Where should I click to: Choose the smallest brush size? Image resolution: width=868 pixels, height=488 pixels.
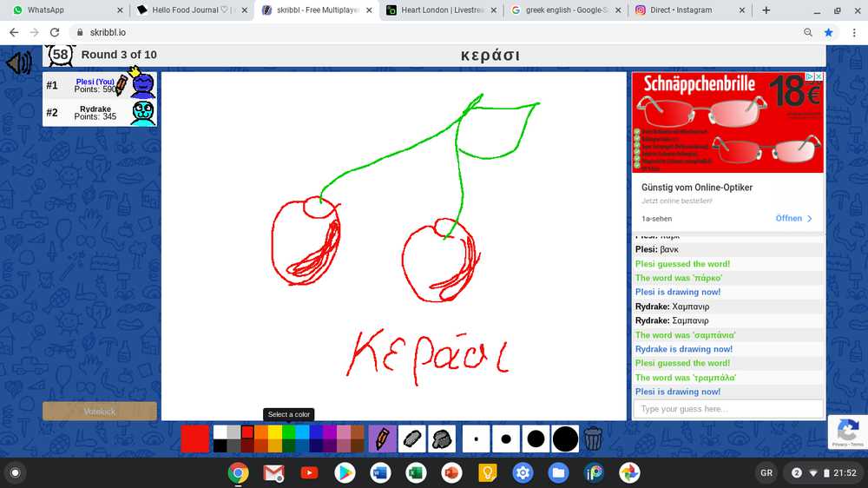[x=477, y=439]
